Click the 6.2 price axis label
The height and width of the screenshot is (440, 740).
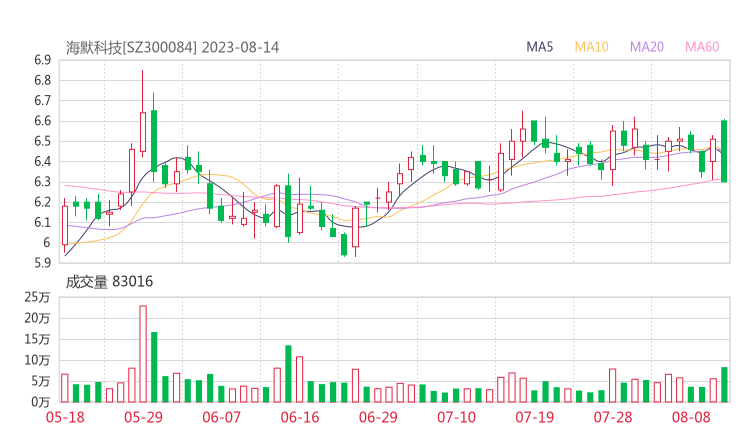(42, 202)
